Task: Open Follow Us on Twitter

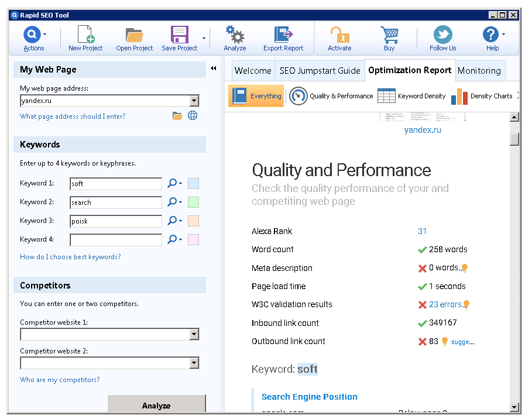Action: point(442,33)
